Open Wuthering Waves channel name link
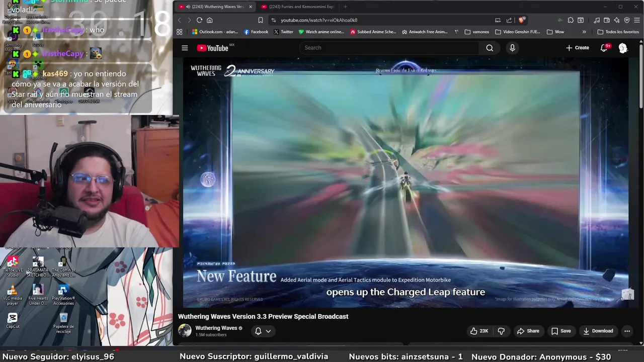 tap(216, 328)
